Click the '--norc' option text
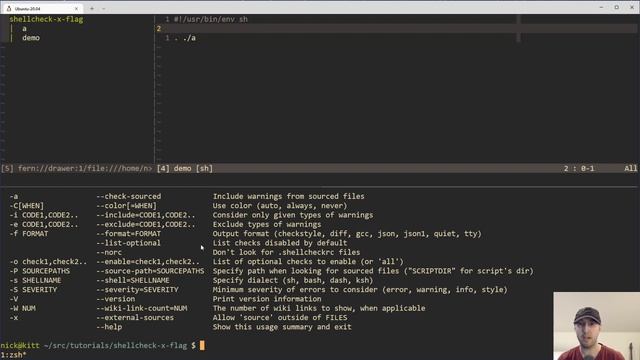The image size is (640, 360). (109, 252)
